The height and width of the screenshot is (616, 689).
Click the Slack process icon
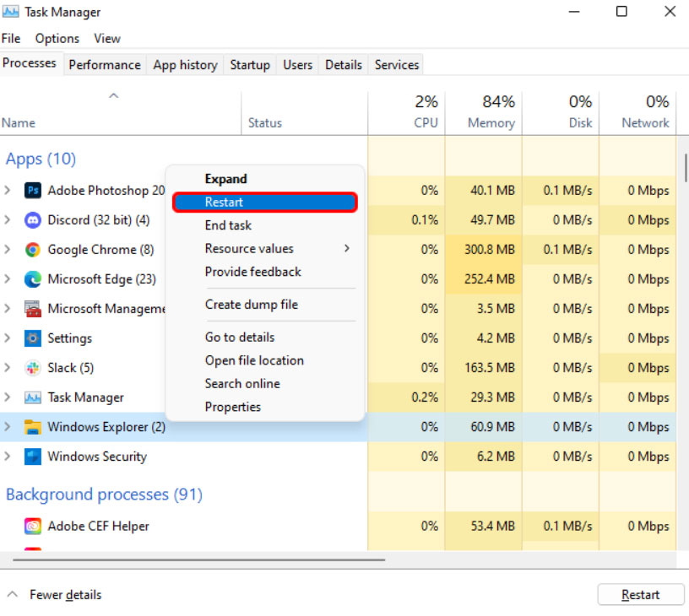pos(33,368)
